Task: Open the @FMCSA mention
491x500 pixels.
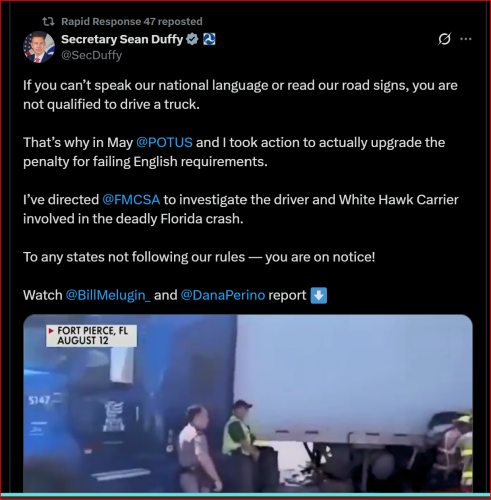Action: pyautogui.click(x=131, y=200)
